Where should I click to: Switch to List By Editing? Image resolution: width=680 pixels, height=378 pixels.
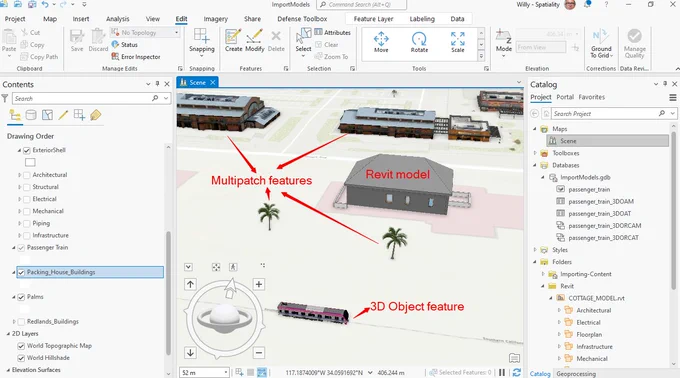click(63, 115)
